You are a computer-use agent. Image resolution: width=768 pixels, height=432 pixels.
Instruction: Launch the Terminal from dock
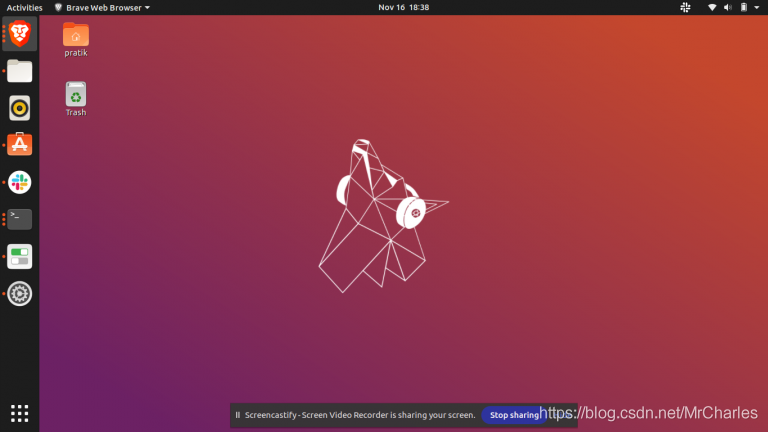tap(20, 219)
